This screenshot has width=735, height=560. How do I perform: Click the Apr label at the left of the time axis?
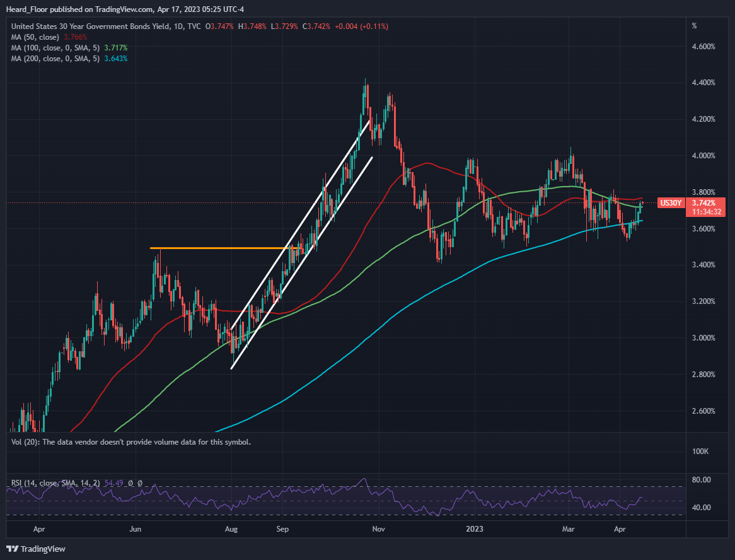39,529
